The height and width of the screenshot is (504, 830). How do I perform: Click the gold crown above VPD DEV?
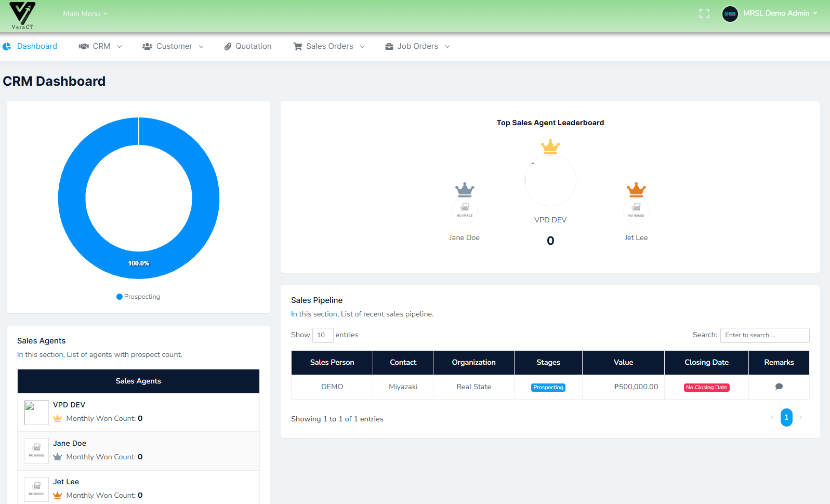coord(550,147)
